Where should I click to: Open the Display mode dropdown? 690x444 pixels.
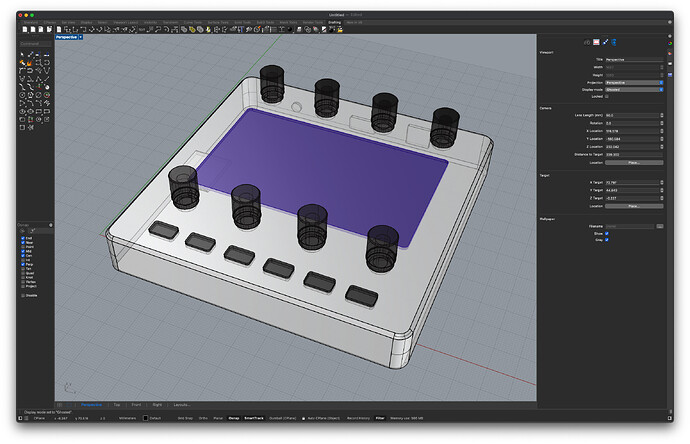pos(634,89)
